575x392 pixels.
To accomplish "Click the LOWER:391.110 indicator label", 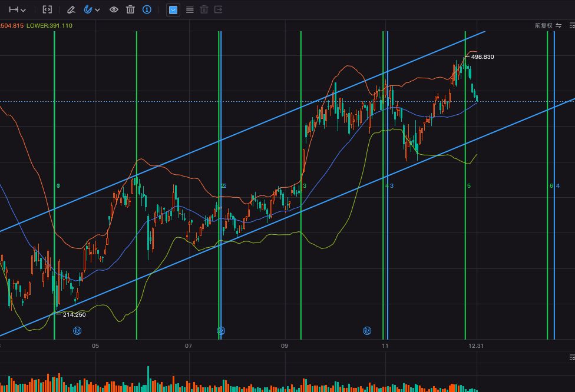I will coord(49,26).
